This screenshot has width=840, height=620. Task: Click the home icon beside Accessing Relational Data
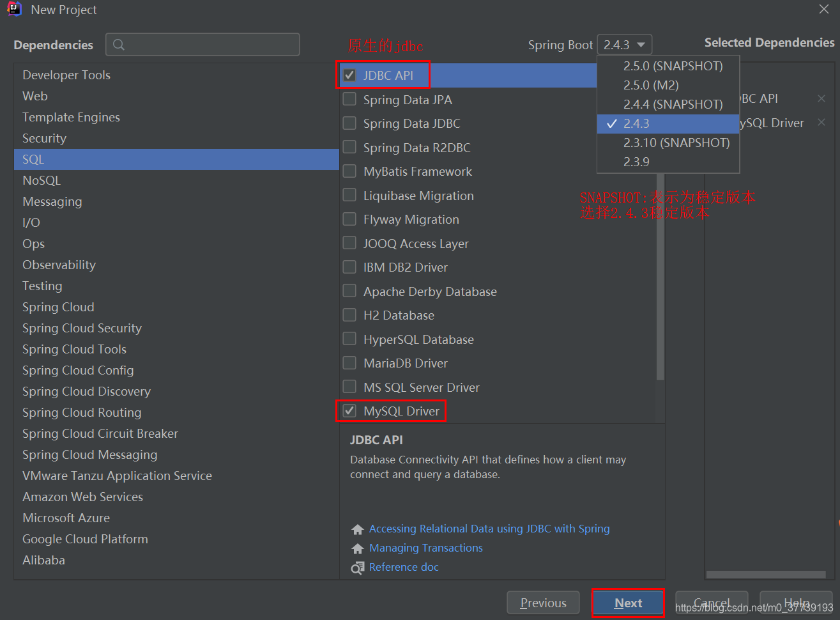click(x=358, y=529)
